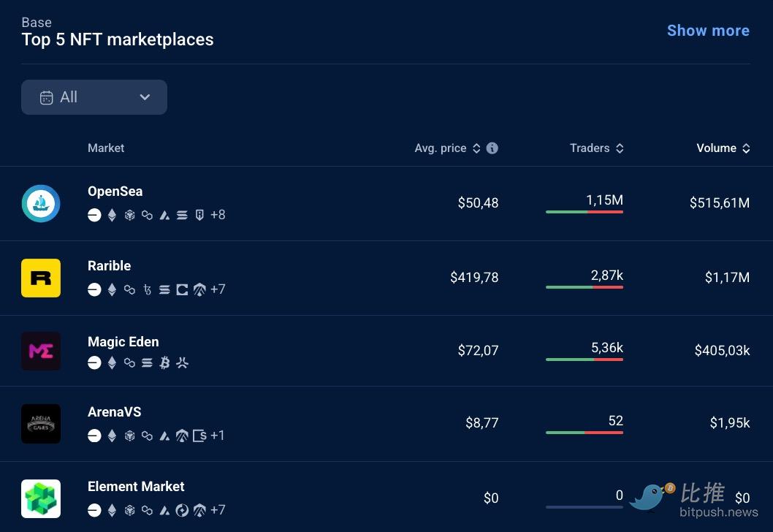The image size is (773, 532).
Task: Select the Ethereum icon in the OpenSea row
Action: (112, 215)
